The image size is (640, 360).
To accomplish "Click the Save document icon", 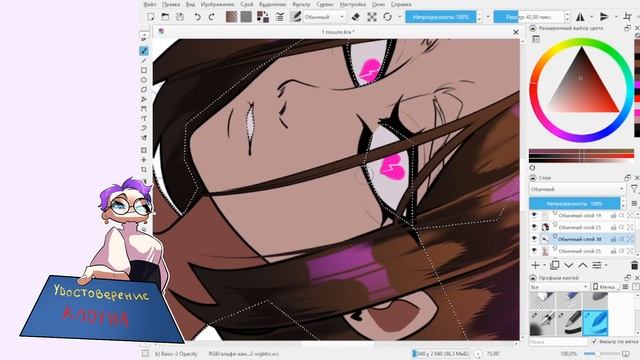I will pos(180,17).
